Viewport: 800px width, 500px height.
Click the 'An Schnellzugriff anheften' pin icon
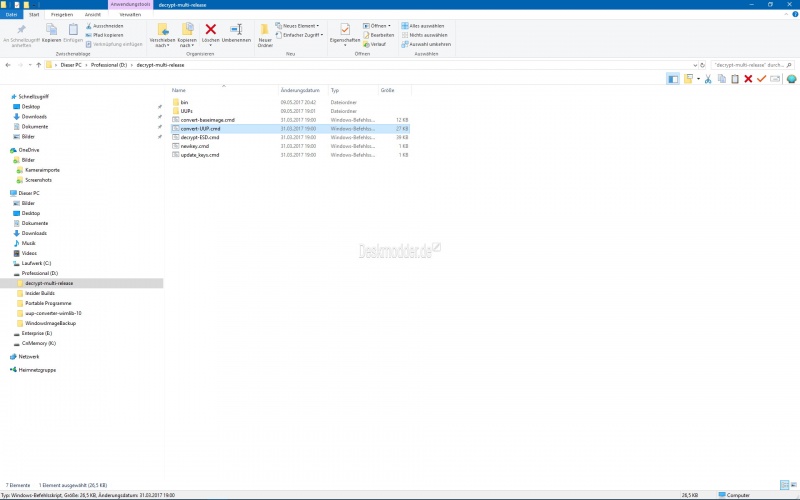click(x=21, y=30)
